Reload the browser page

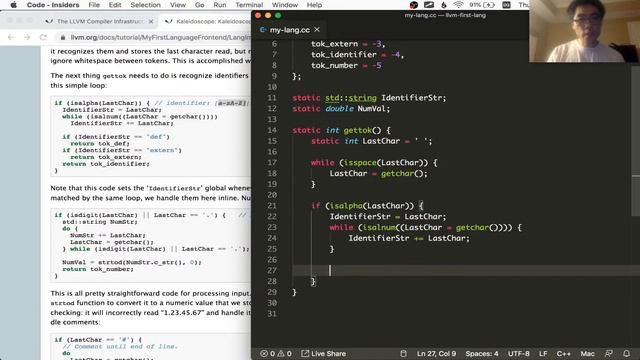coord(43,37)
